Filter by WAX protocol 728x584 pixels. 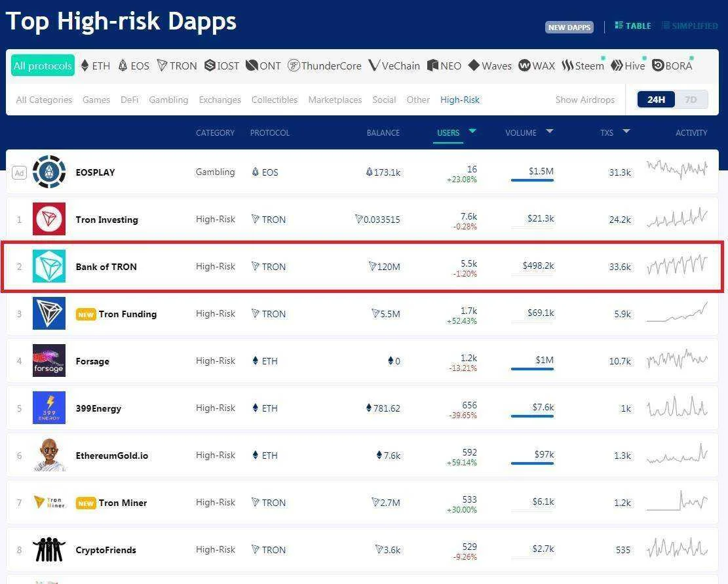pyautogui.click(x=537, y=66)
